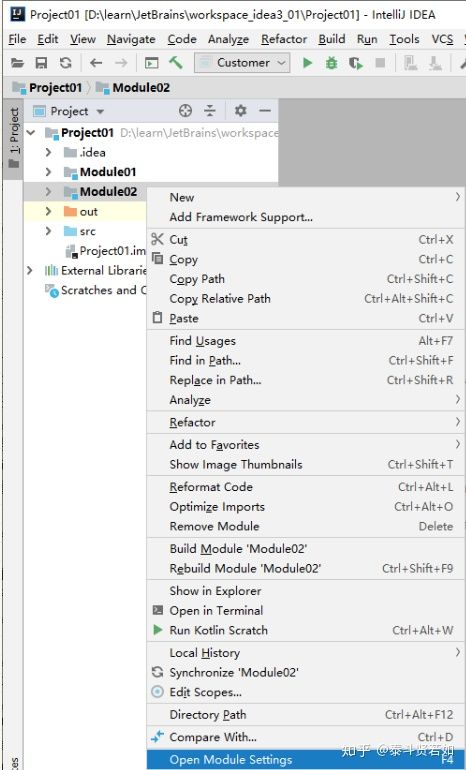Collapse the Project01 root node
This screenshot has height=770, width=466.
pos(31,133)
